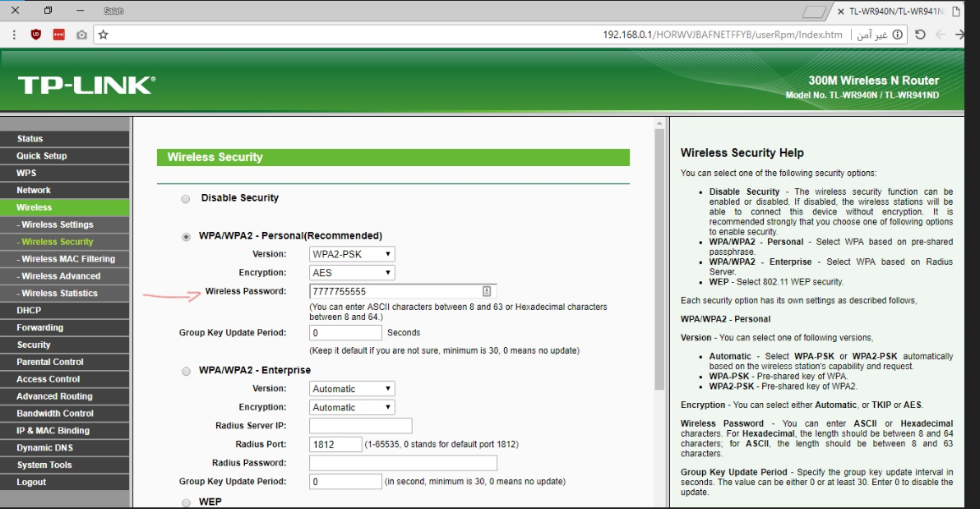980x509 pixels.
Task: Open the Wireless Statistics submenu
Action: [x=64, y=294]
